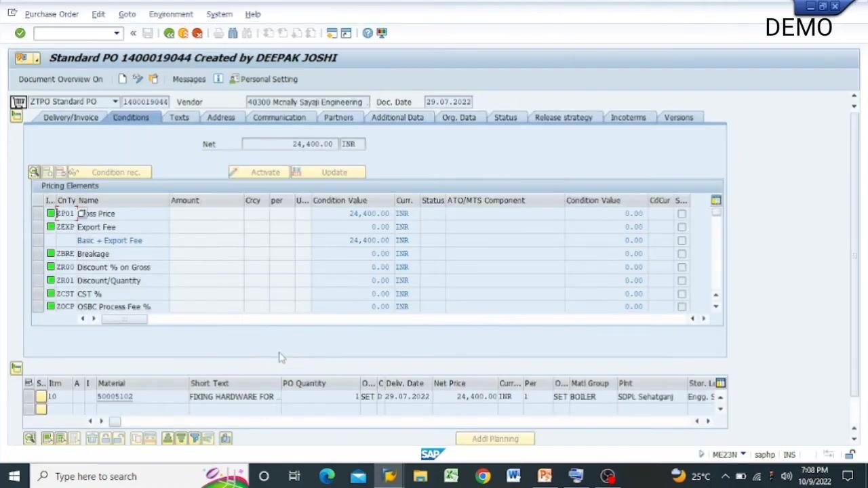The width and height of the screenshot is (868, 488).
Task: Open Microsoft Word from the taskbar
Action: coord(513,476)
